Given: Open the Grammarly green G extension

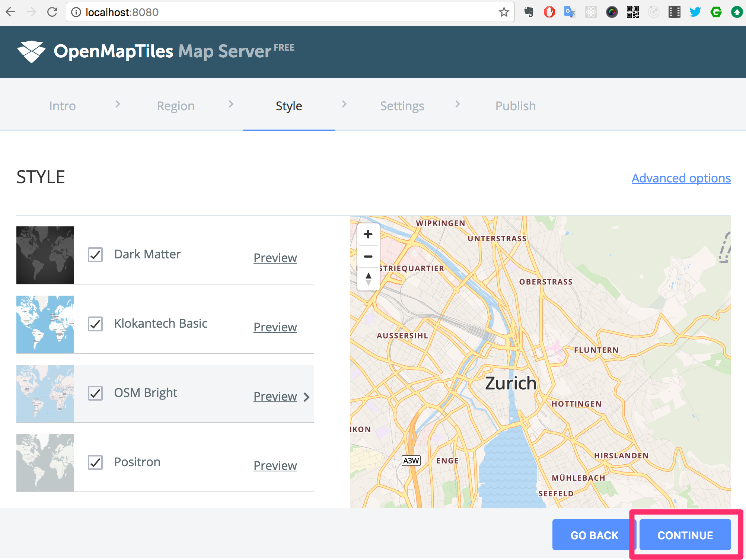Looking at the screenshot, I should 716,12.
